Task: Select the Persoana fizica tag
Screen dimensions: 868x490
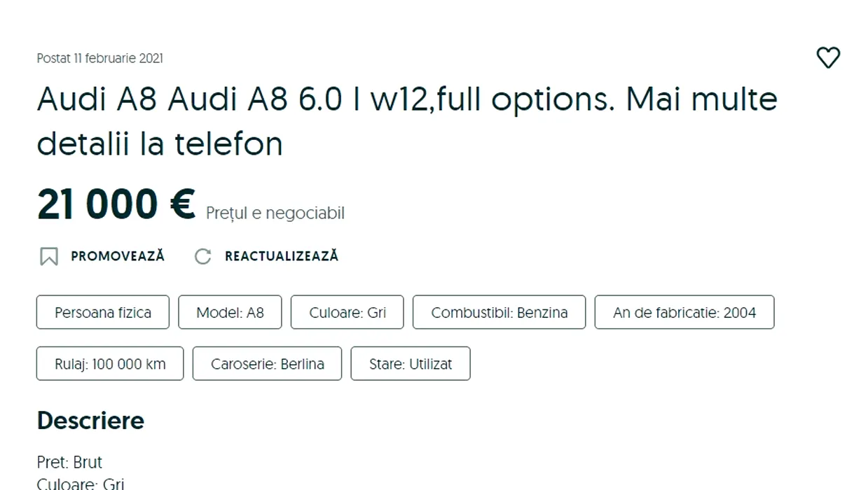Action: tap(103, 312)
